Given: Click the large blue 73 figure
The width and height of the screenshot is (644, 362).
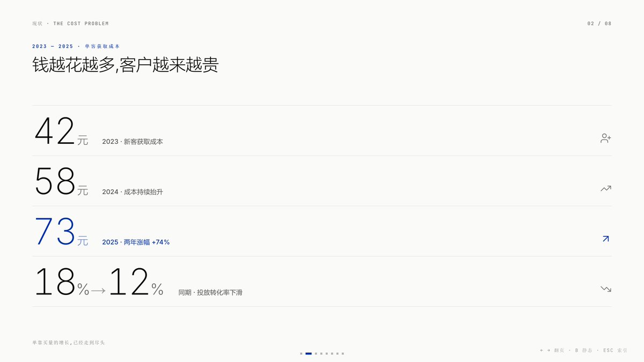Looking at the screenshot, I should (x=55, y=232).
